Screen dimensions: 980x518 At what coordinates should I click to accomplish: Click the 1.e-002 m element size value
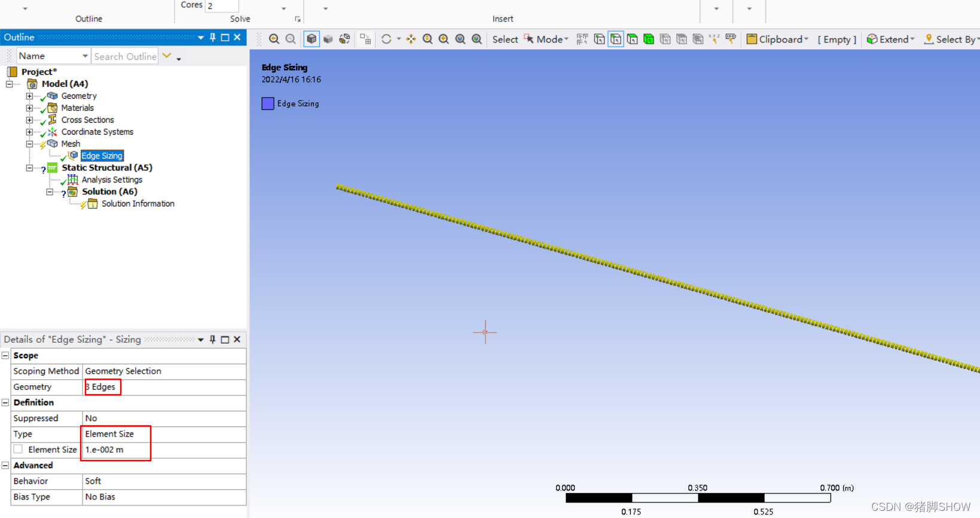164,449
